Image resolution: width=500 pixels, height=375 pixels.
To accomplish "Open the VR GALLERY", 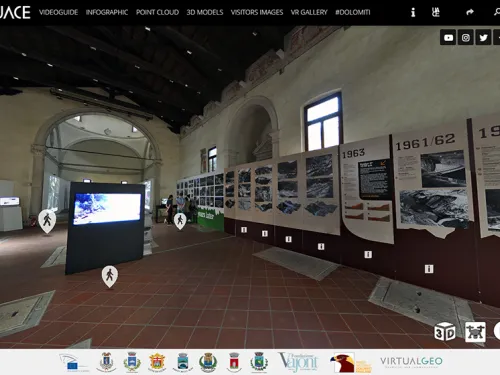I will pyautogui.click(x=309, y=12).
